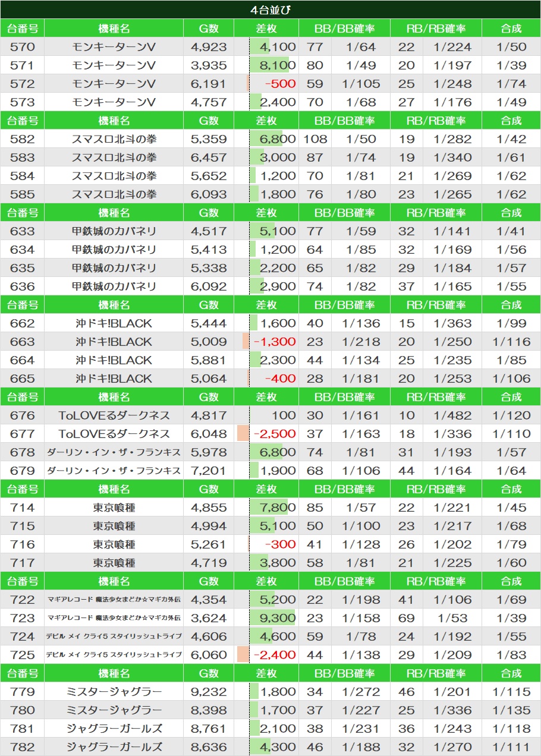Click ジャグラーガールズ name in row 781
The width and height of the screenshot is (541, 756).
tap(114, 729)
